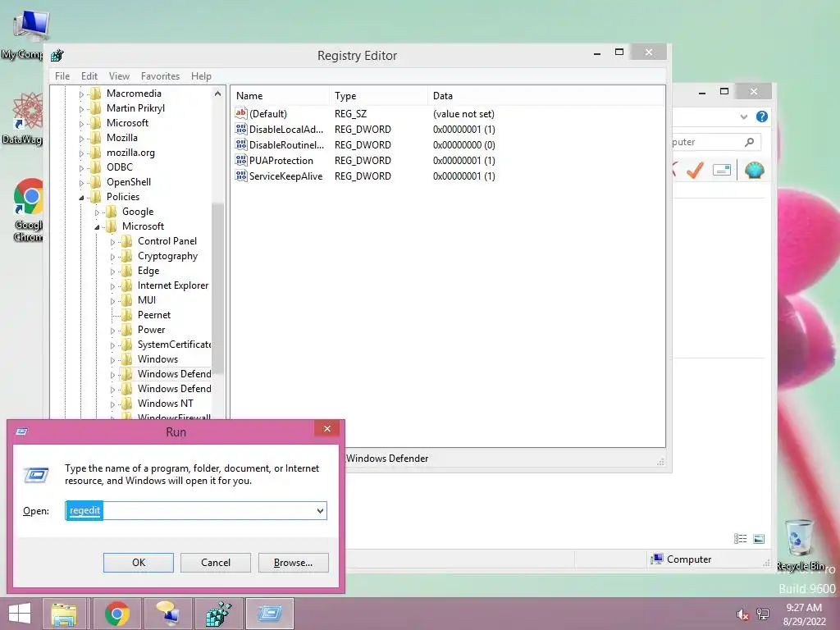
Task: Select the OpenShell key in tree
Action: click(129, 182)
